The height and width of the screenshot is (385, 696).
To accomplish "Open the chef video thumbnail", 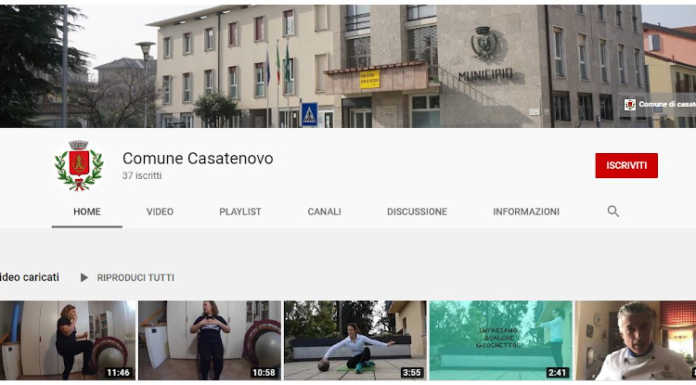I will tap(636, 340).
